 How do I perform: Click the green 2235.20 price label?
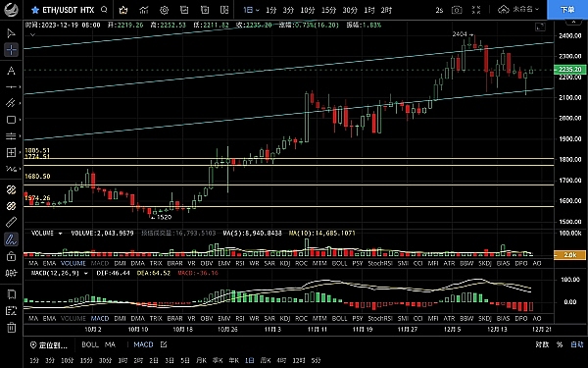569,70
